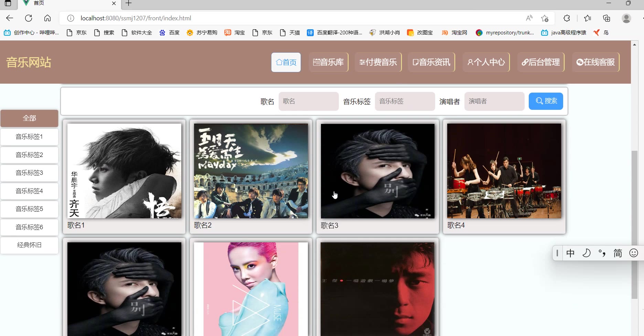The image size is (644, 336).
Task: Click the scrollbar up arrow
Action: click(635, 44)
